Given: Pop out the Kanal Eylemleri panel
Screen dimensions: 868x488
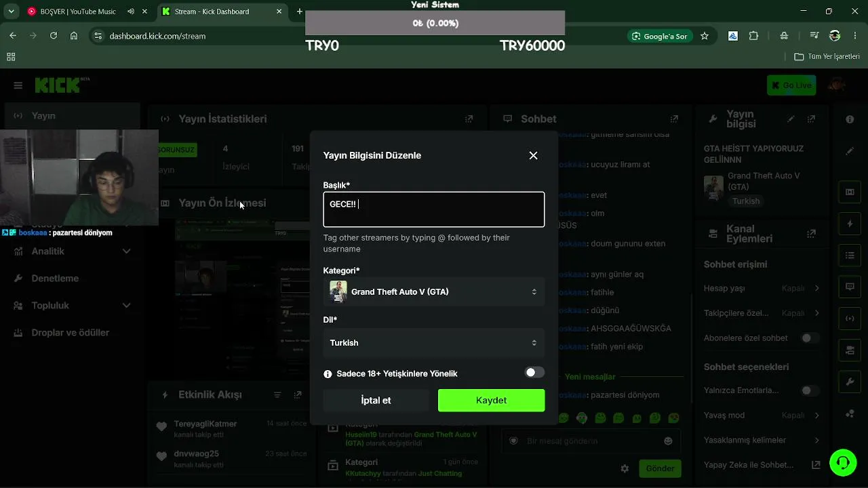Looking at the screenshot, I should [811, 233].
